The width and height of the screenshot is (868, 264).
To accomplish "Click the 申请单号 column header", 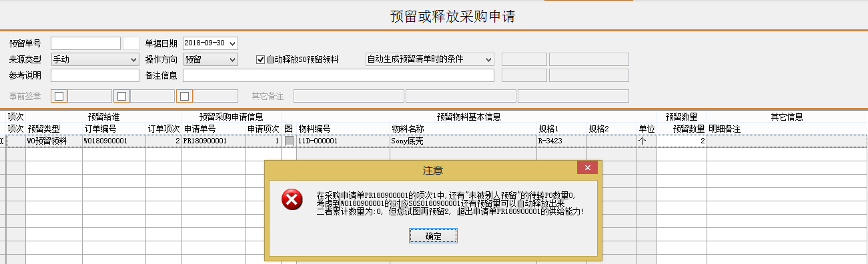I will pos(213,129).
